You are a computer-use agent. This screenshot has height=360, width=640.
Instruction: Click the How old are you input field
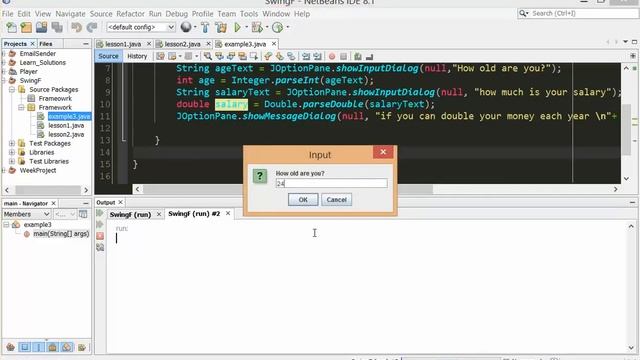331,183
